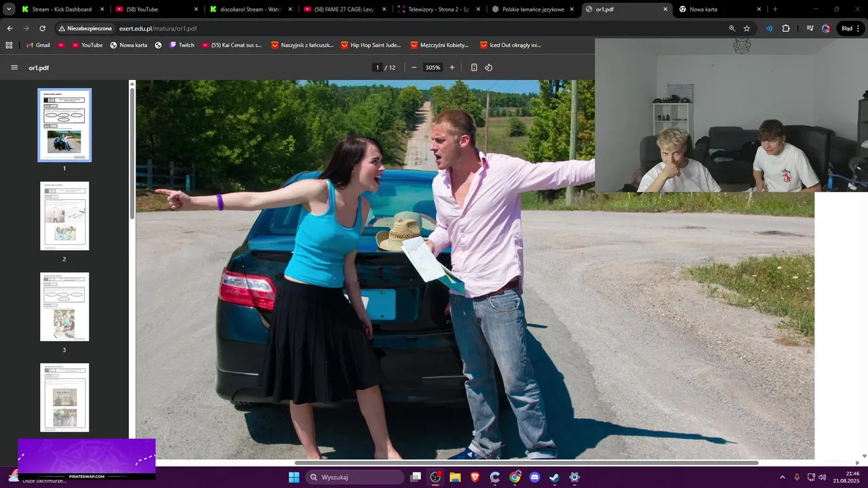Open Twitch bookmark
Image resolution: width=868 pixels, height=488 pixels.
click(181, 45)
